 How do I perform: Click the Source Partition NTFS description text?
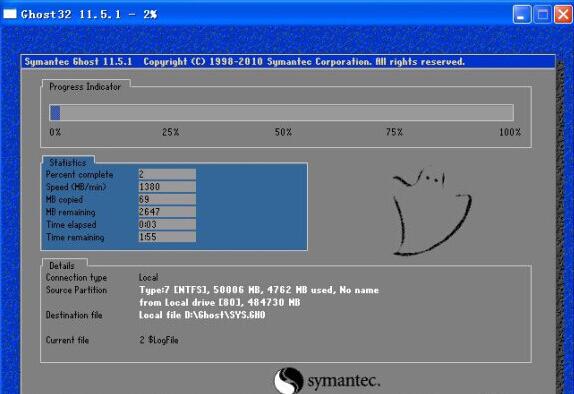[259, 296]
